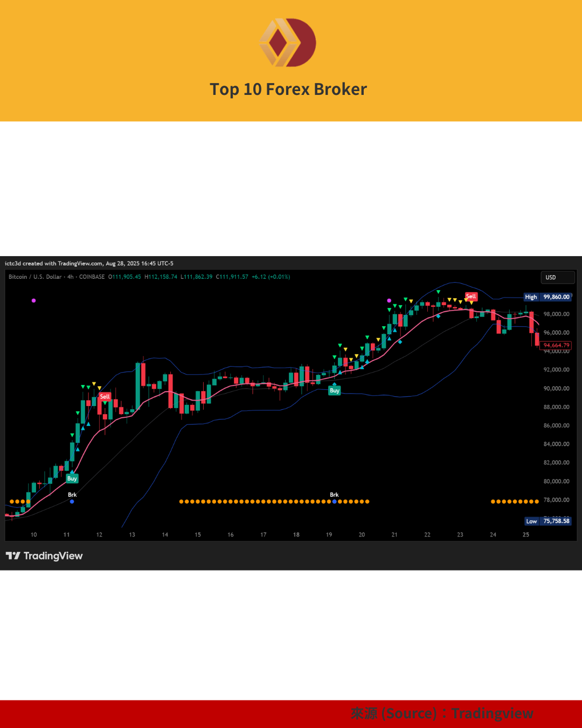Viewport: 582px width, 728px height.
Task: Click the TradingView logo below the chart
Action: coord(44,556)
